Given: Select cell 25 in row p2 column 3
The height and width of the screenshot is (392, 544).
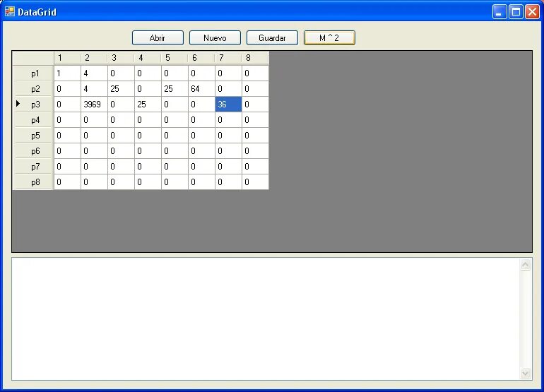Looking at the screenshot, I should (x=121, y=89).
